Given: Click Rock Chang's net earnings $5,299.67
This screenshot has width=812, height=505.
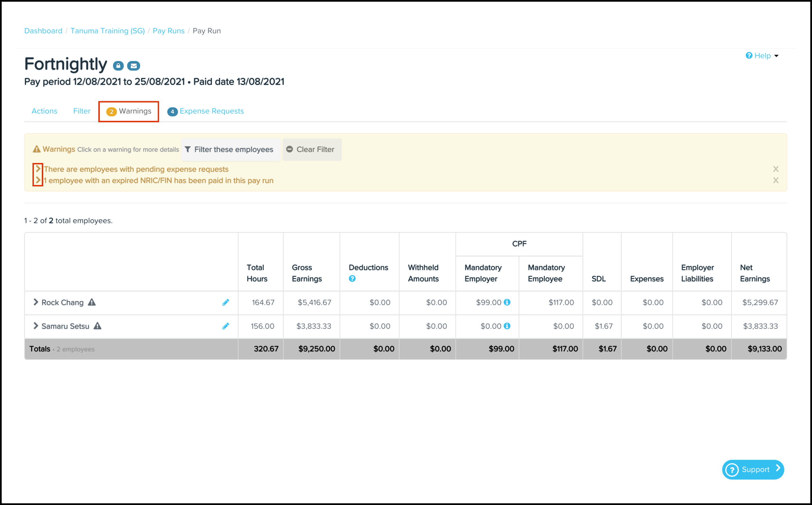Looking at the screenshot, I should point(760,302).
